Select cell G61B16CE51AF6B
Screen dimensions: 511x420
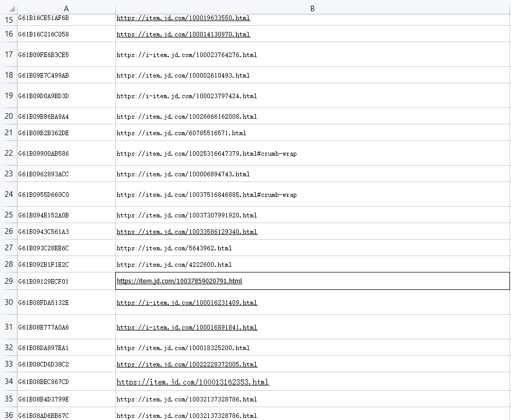click(66, 20)
